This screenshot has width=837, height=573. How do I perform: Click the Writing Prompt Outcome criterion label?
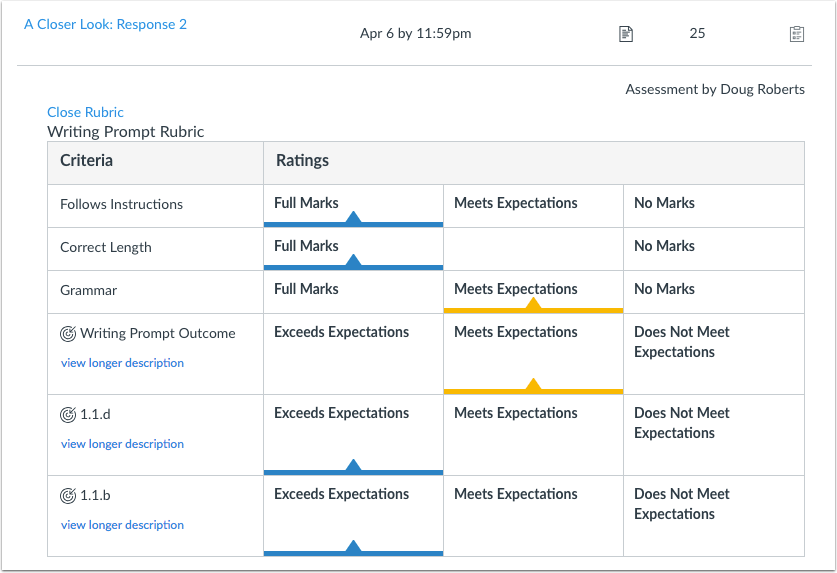pyautogui.click(x=157, y=334)
